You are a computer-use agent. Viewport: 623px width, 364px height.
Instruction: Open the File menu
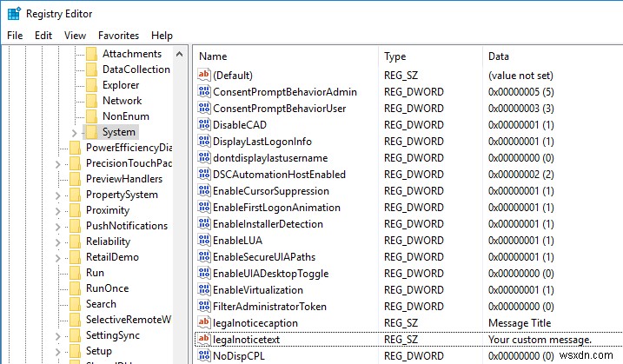tap(15, 36)
